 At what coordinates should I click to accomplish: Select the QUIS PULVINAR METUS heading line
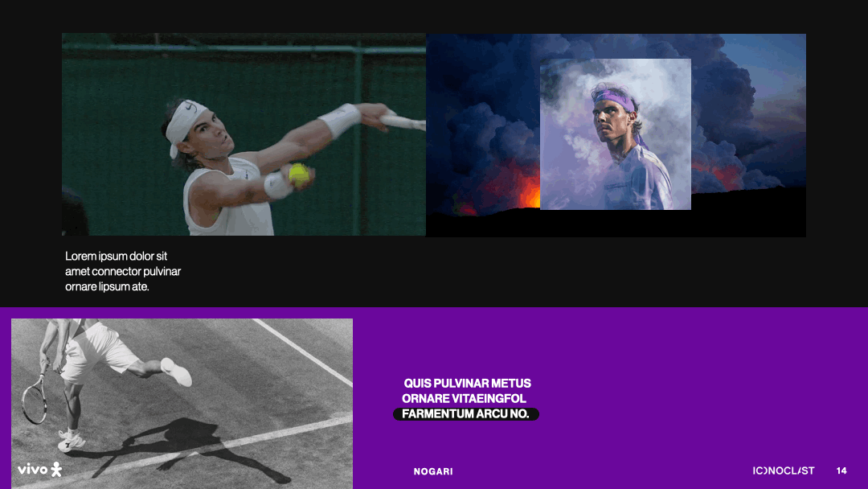coord(467,383)
